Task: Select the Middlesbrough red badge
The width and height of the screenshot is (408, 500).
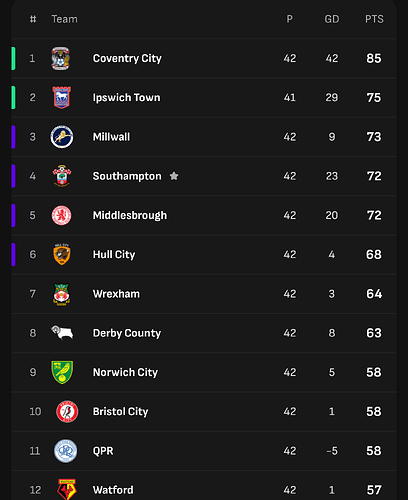Action: point(62,215)
